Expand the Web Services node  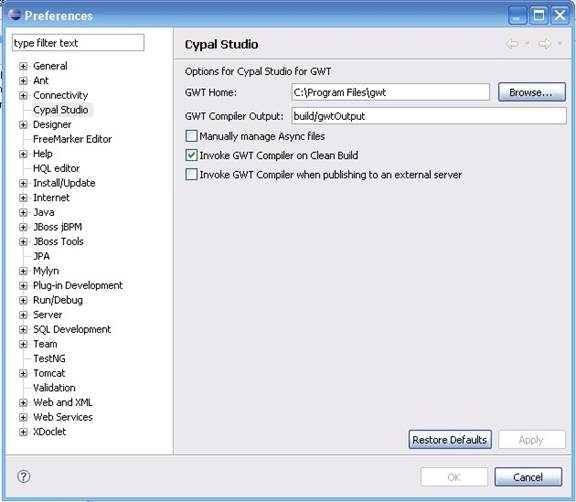tap(23, 418)
